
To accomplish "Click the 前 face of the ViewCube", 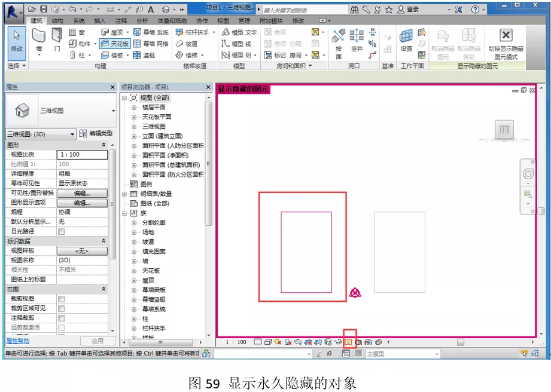I will pos(504,129).
